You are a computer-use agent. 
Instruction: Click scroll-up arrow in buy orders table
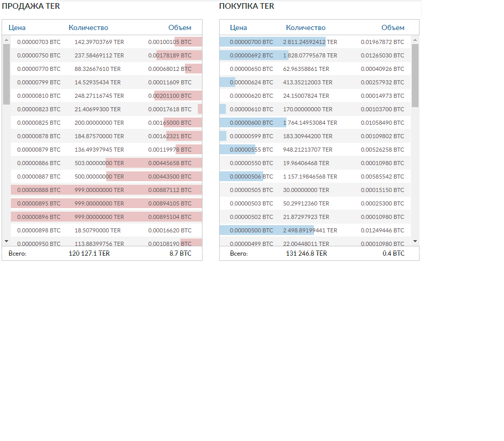pyautogui.click(x=415, y=39)
